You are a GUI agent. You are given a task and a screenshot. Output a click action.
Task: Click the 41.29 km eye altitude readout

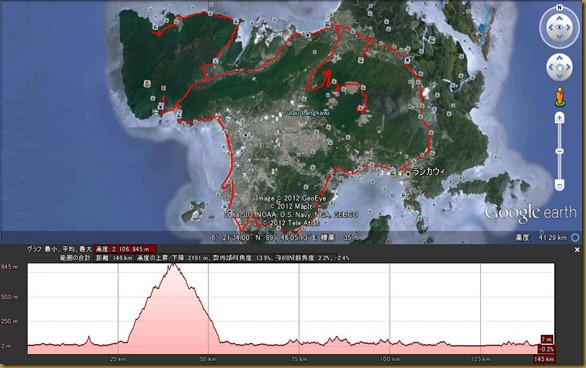pos(552,237)
